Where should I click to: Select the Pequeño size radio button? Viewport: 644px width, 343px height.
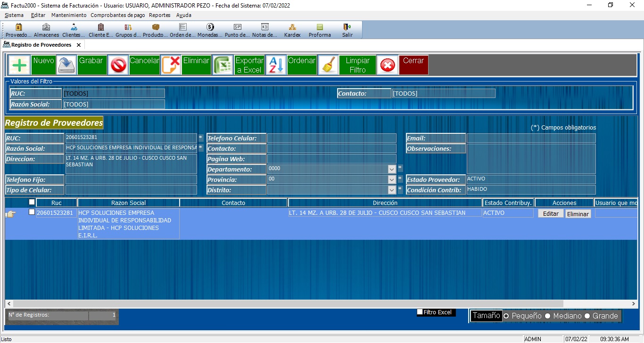506,316
